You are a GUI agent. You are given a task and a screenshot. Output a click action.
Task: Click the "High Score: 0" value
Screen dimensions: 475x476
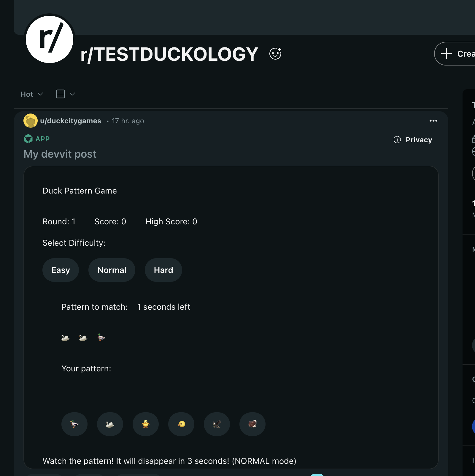[x=171, y=221]
